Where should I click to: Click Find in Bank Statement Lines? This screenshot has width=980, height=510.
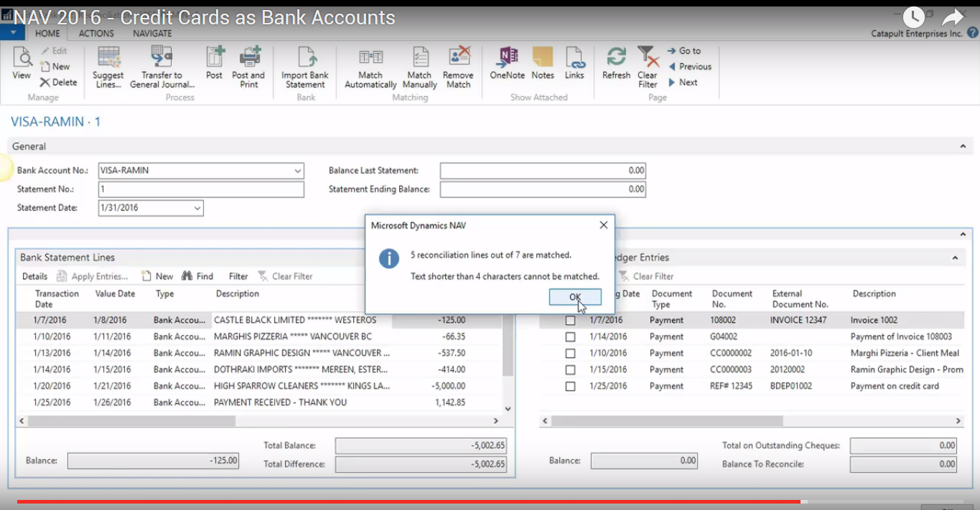(197, 276)
